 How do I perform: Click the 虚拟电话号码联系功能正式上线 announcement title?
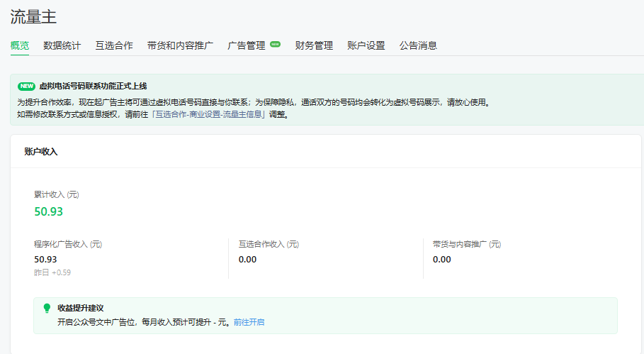click(93, 87)
